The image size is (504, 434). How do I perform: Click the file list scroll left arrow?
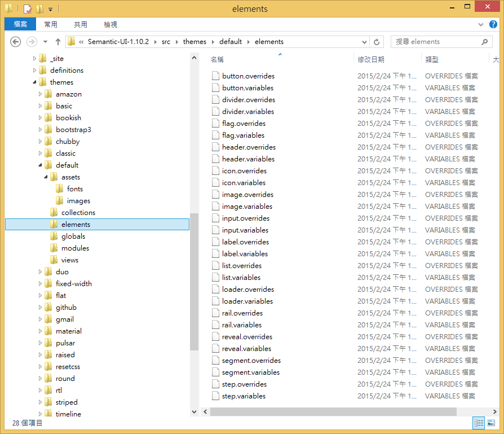point(205,412)
